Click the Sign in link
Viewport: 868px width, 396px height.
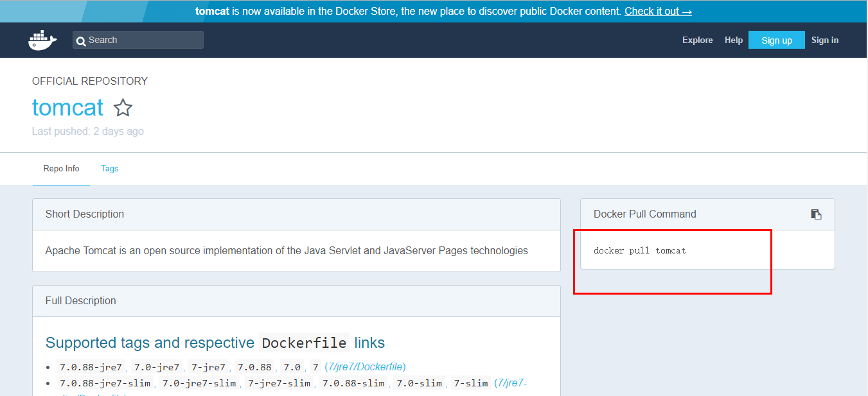pyautogui.click(x=824, y=40)
